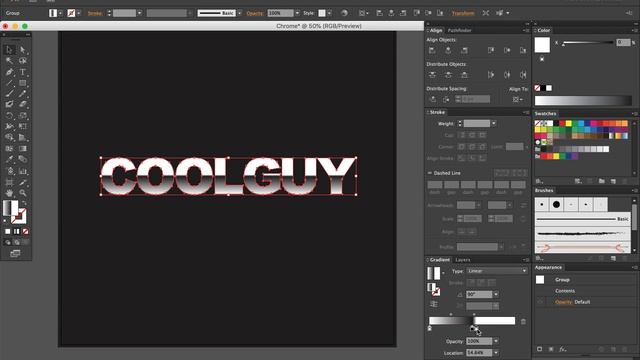Screen dimensions: 640x360
Task: Click Add New Effect fx icon
Action: (562, 349)
